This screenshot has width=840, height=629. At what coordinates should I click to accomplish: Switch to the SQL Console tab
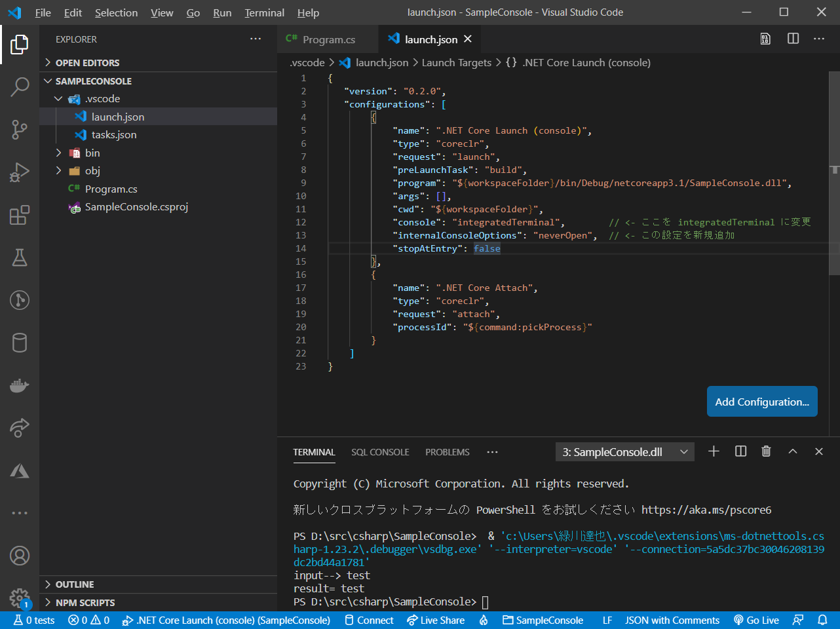[380, 452]
